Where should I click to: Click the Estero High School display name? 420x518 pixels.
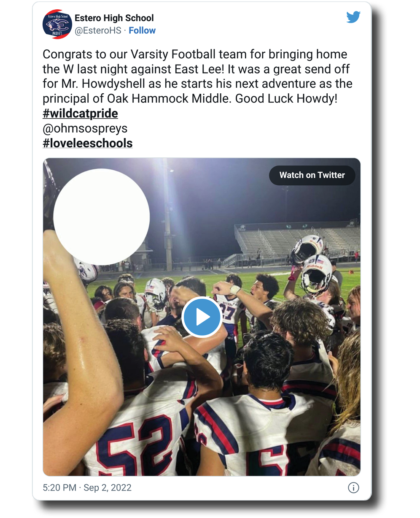[114, 18]
